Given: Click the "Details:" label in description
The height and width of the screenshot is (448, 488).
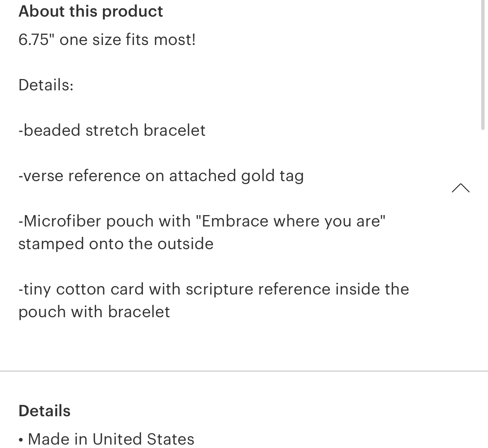Looking at the screenshot, I should [x=46, y=85].
